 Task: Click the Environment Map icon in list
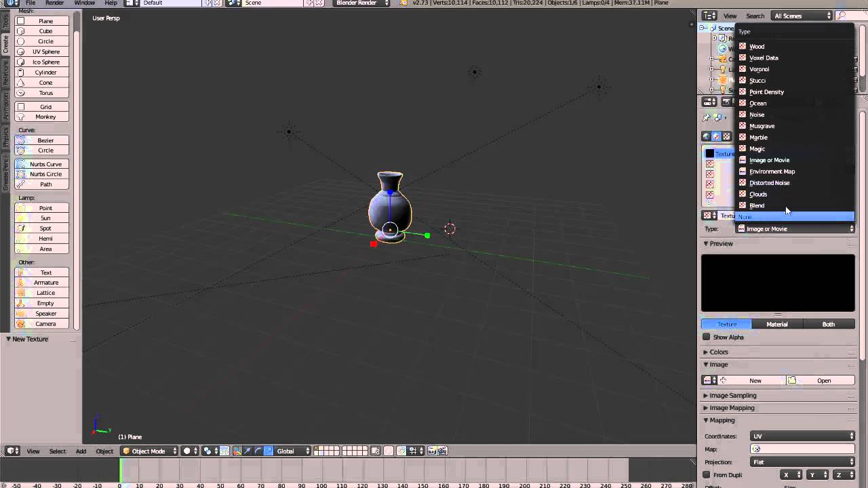(x=743, y=171)
